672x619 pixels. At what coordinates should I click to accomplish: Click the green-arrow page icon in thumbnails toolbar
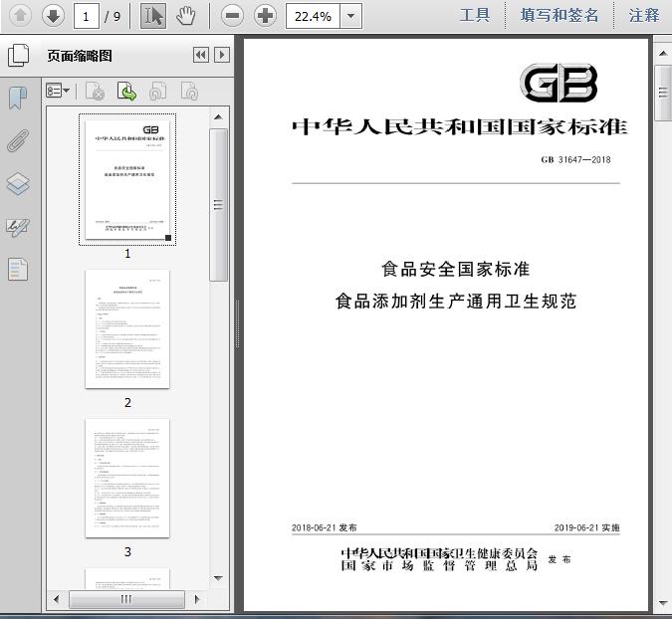point(127,92)
